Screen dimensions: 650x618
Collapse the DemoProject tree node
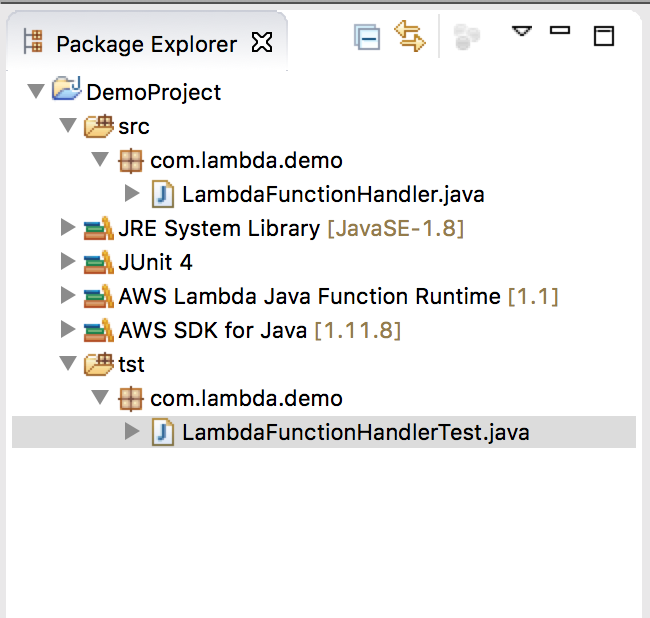(36, 91)
